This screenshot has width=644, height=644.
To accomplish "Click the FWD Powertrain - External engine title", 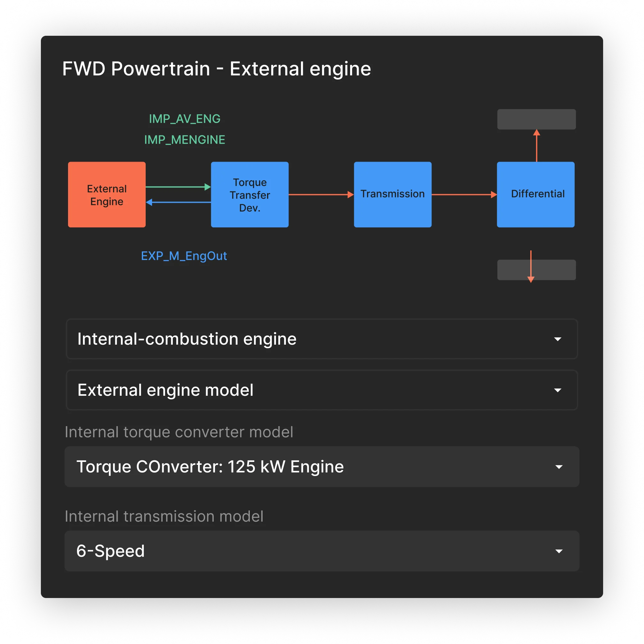I will 216,69.
